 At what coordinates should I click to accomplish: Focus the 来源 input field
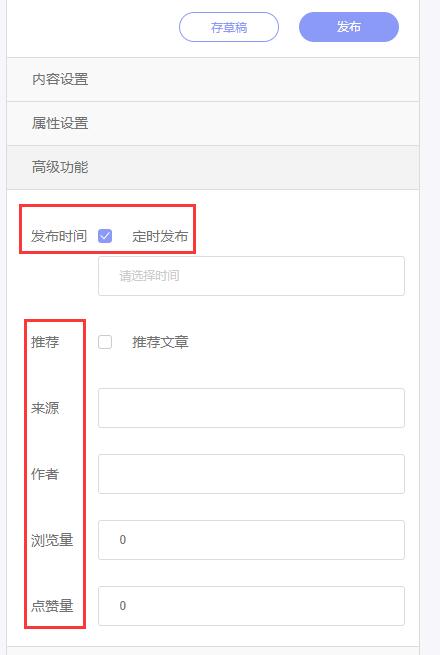pyautogui.click(x=251, y=408)
